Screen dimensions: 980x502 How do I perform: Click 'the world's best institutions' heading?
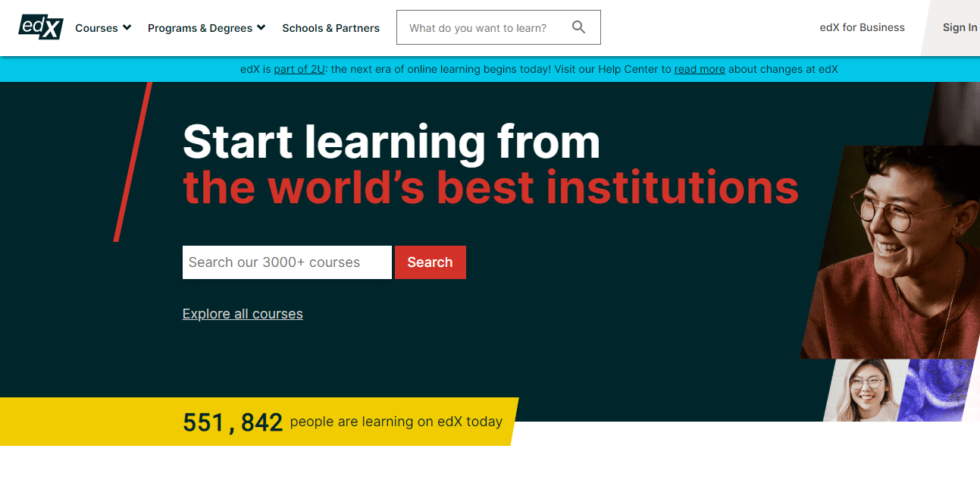click(490, 187)
